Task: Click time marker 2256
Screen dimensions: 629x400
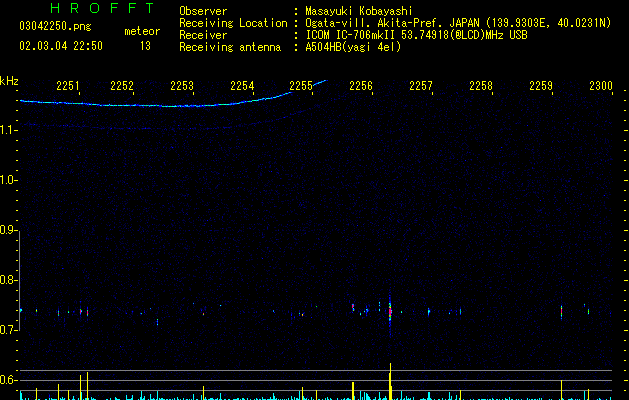Action: (x=361, y=86)
